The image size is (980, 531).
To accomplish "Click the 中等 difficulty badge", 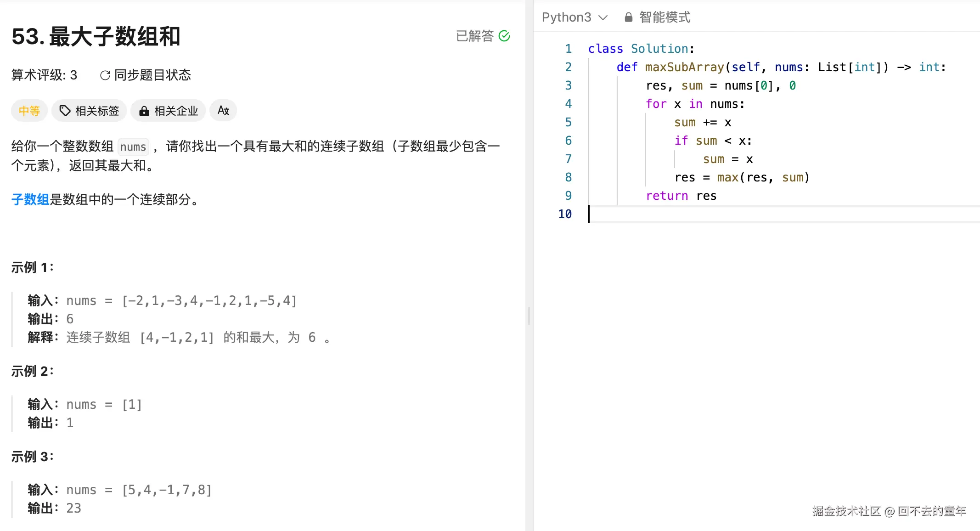I will coord(29,110).
